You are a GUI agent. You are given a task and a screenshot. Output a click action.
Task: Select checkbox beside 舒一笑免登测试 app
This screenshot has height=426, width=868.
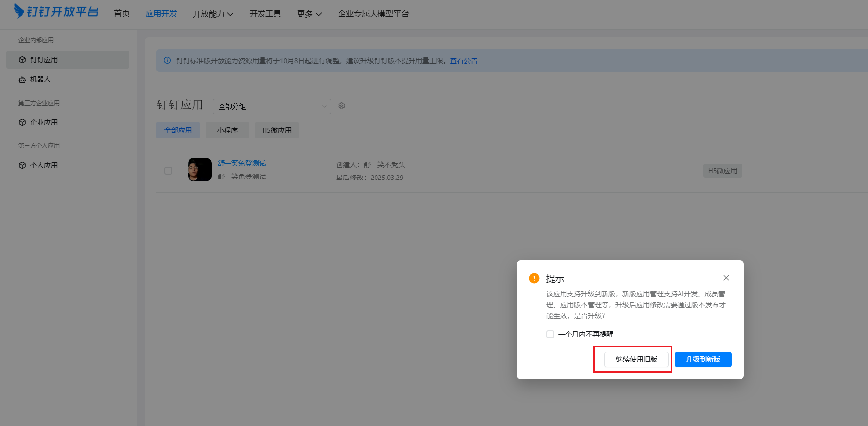tap(168, 171)
